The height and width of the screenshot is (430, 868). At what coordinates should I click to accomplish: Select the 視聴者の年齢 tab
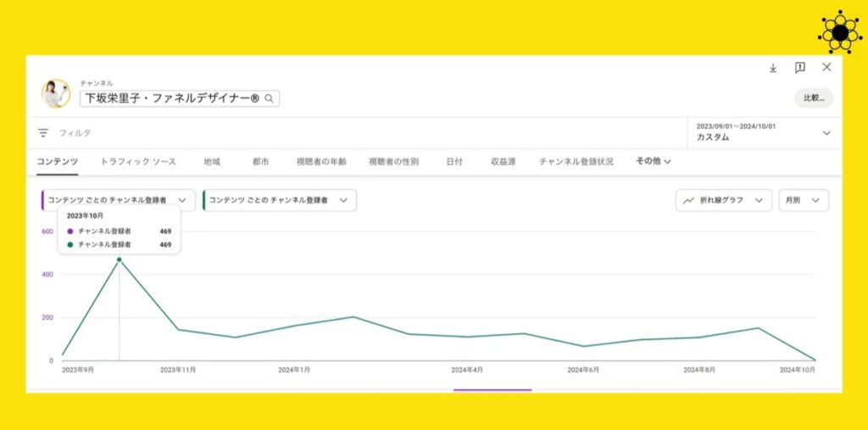click(x=321, y=161)
